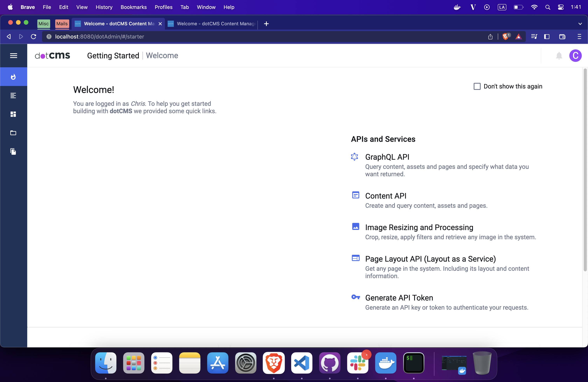
Task: Click the Content API link
Action: (x=386, y=196)
